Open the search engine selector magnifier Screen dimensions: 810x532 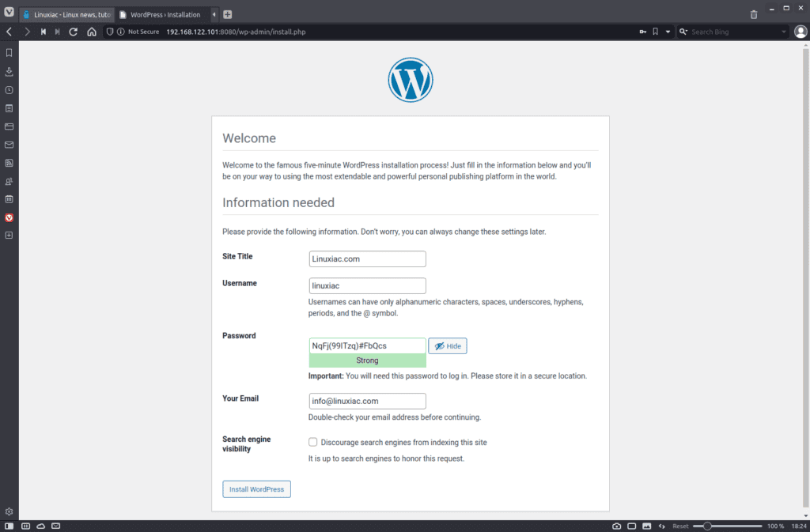tap(683, 32)
